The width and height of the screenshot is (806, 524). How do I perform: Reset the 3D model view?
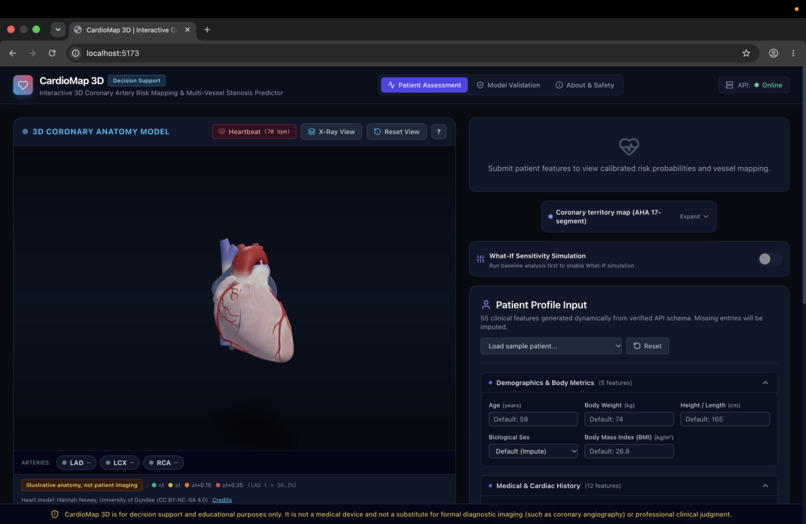tap(396, 132)
